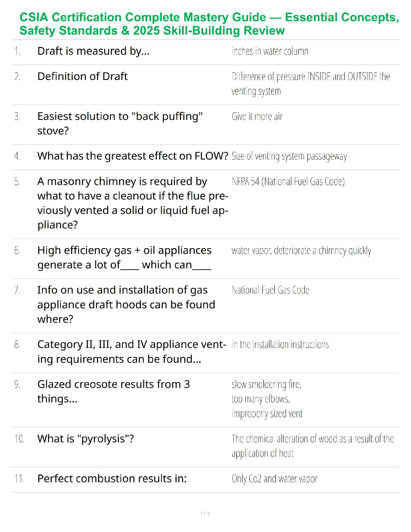Click the masonry chimney cleanout question
The width and height of the screenshot is (411, 532).
(132, 203)
